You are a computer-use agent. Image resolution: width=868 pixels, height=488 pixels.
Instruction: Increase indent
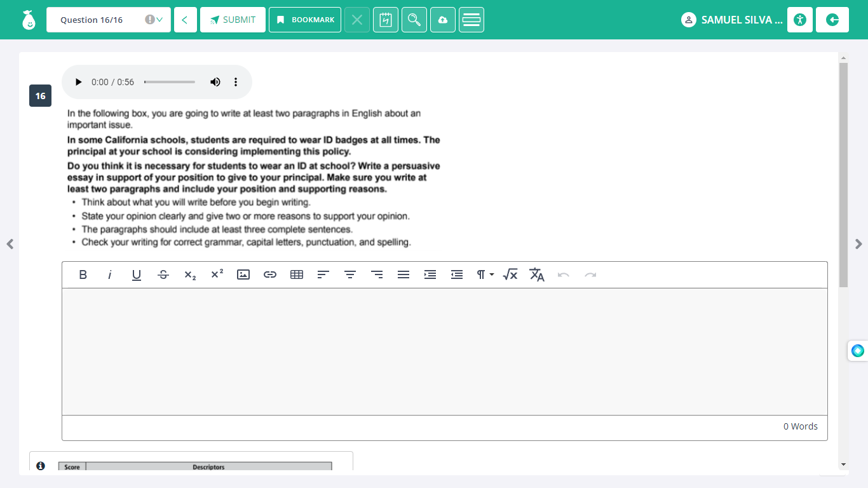(430, 274)
